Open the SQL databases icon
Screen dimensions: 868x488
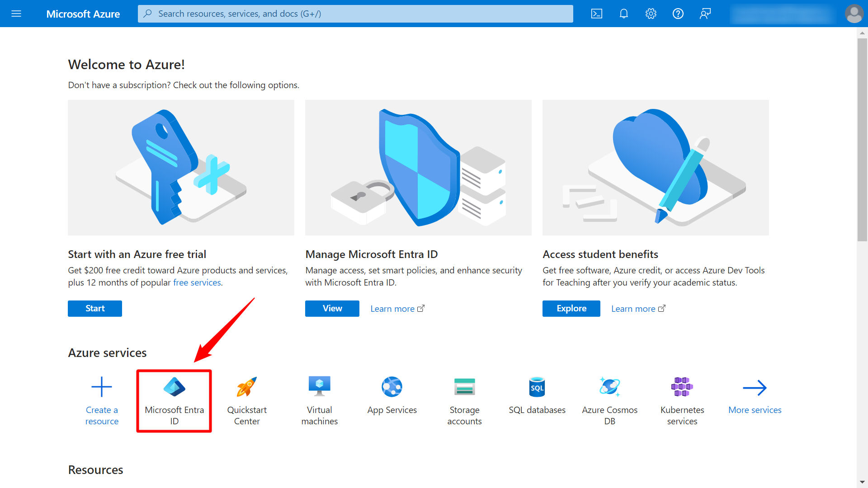click(x=537, y=387)
